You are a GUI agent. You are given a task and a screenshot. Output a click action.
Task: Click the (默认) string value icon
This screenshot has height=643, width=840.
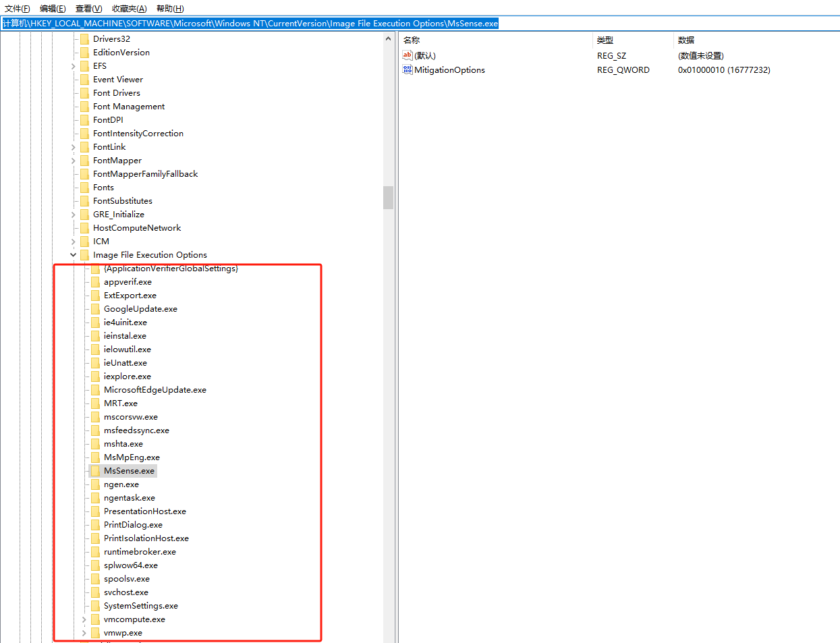408,55
